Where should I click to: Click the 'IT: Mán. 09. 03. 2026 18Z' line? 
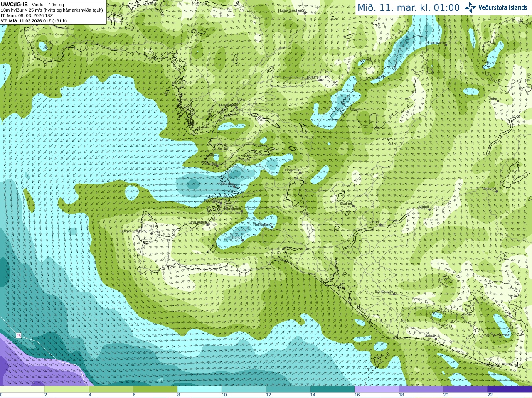27,15
